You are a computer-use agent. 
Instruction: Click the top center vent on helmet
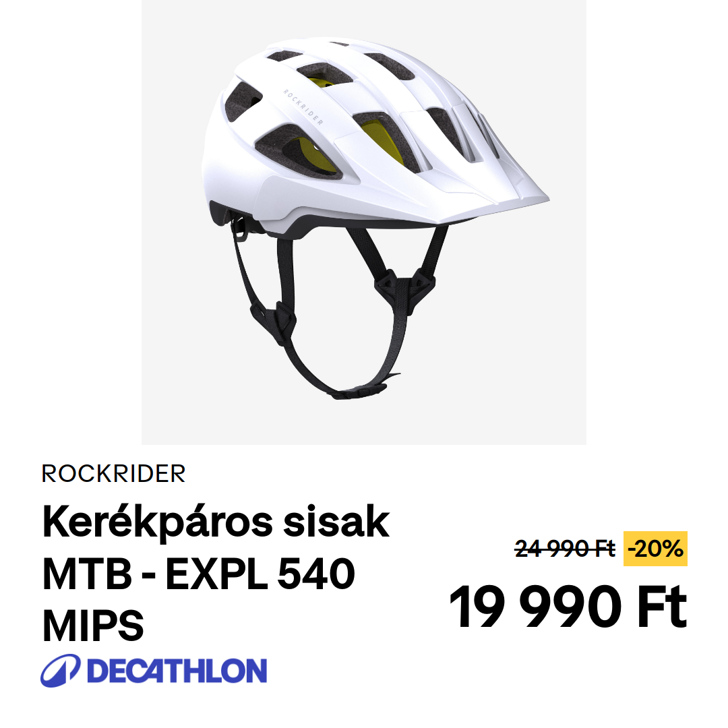[x=324, y=74]
